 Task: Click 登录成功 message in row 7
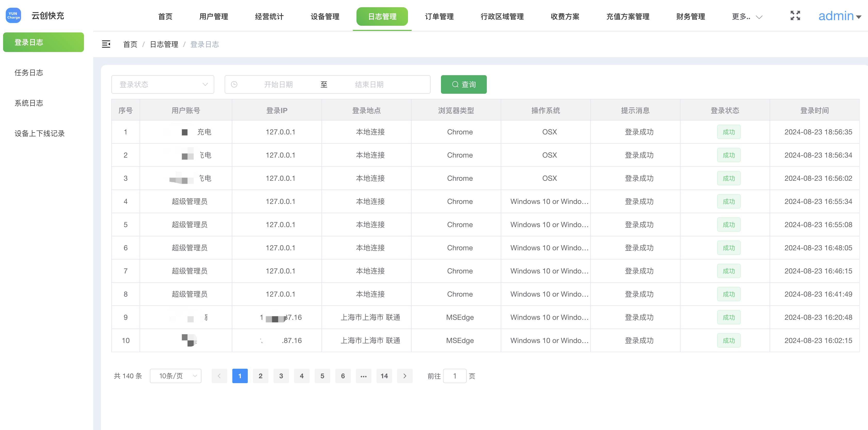tap(639, 271)
